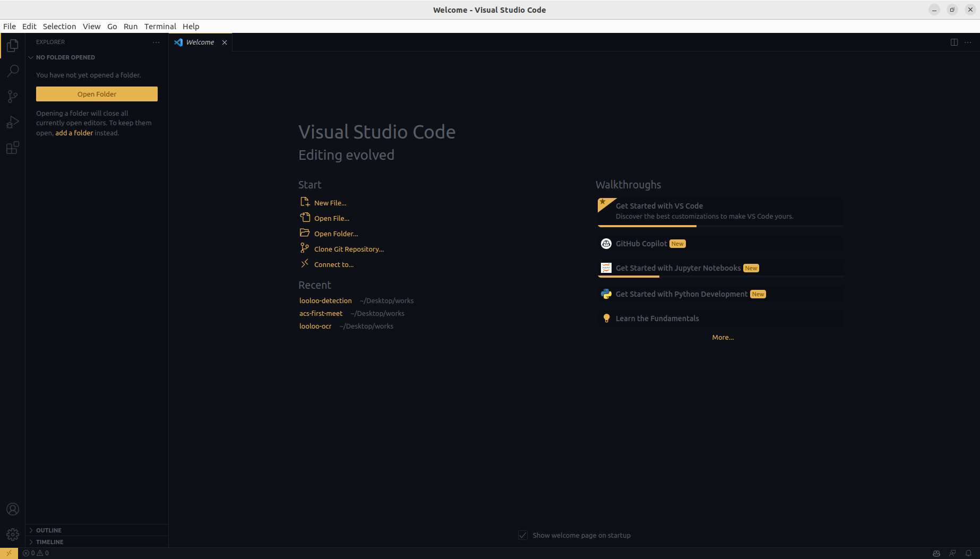Open the Go menu
This screenshot has height=559, width=980.
click(112, 27)
